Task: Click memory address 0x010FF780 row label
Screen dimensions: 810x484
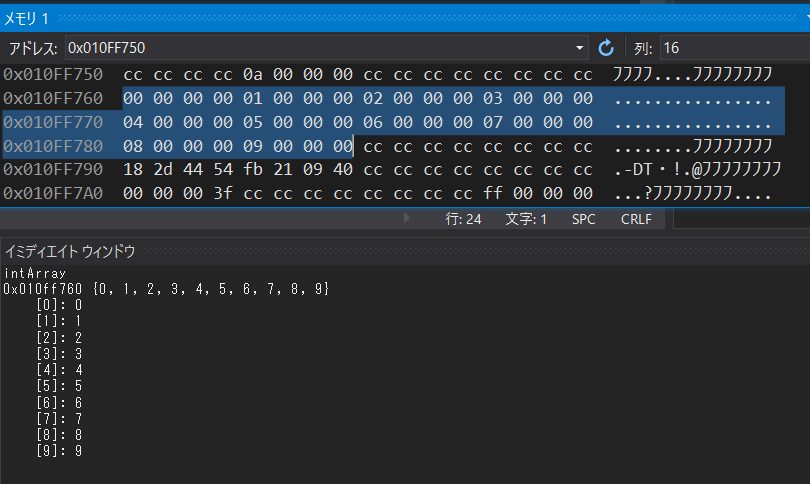Action: pyautogui.click(x=53, y=146)
